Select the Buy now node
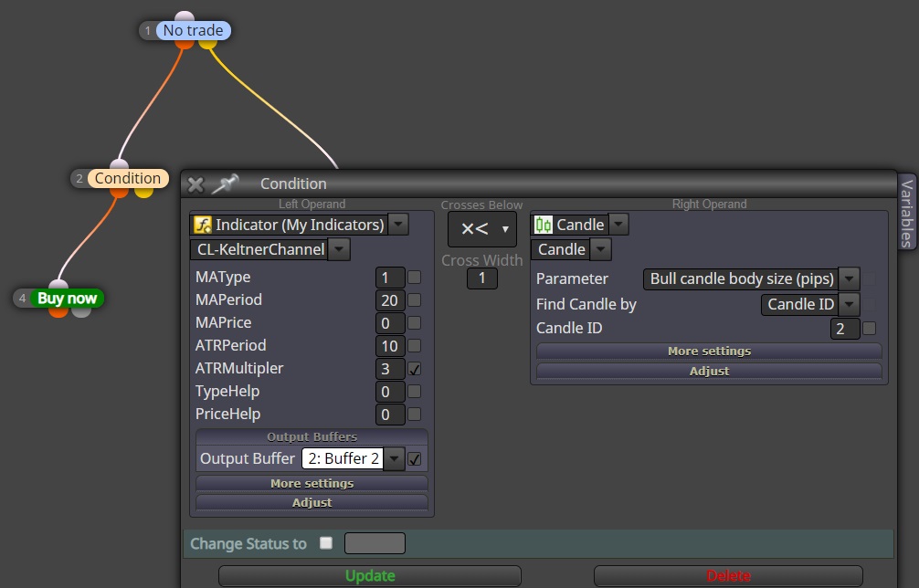This screenshot has width=919, height=588. (x=67, y=298)
